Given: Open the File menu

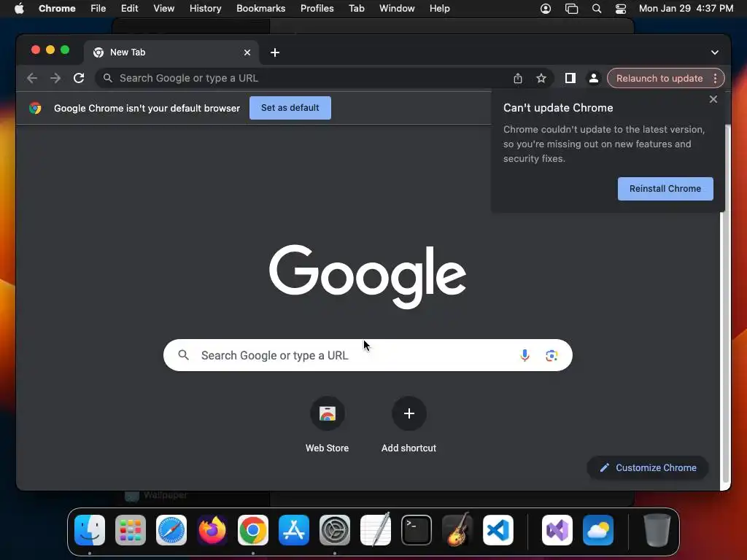Looking at the screenshot, I should pos(98,9).
